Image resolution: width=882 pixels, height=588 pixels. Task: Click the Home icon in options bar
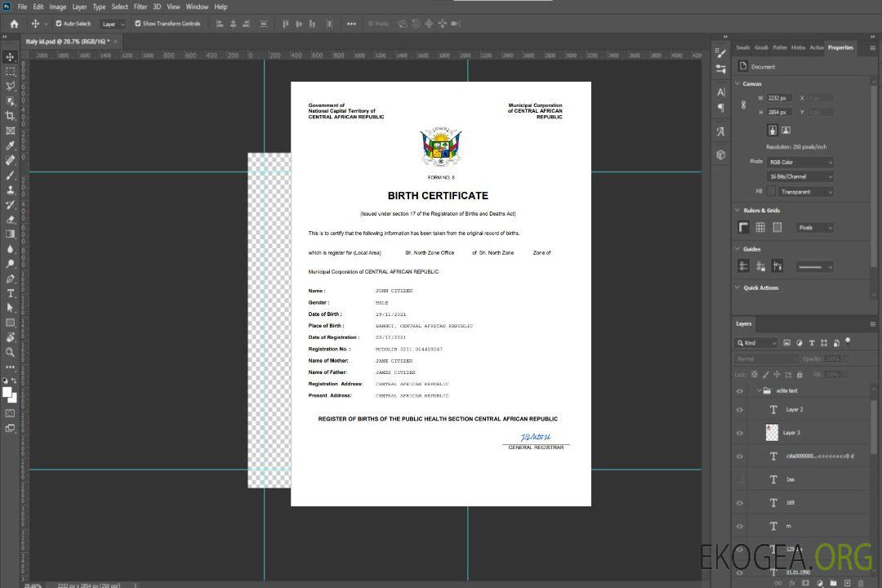point(14,24)
